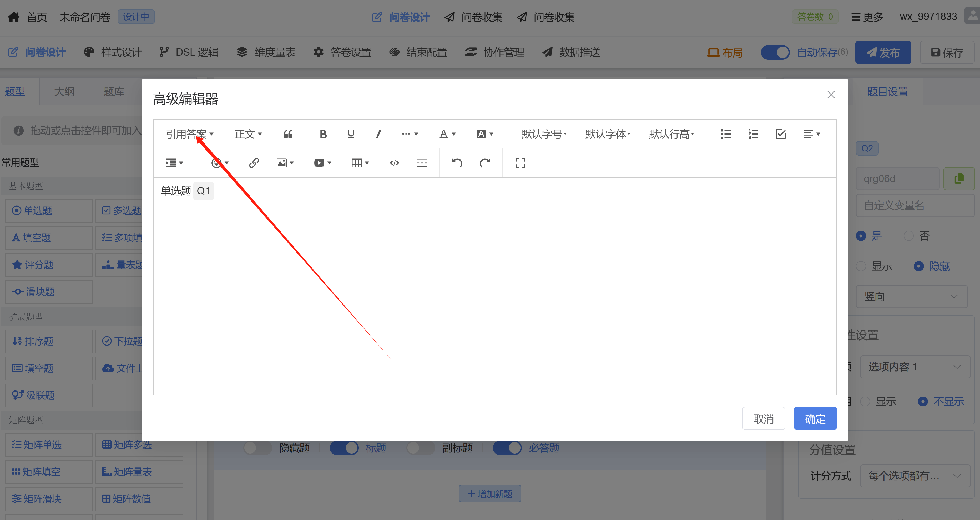
Task: Insert unordered bullet list
Action: point(725,134)
